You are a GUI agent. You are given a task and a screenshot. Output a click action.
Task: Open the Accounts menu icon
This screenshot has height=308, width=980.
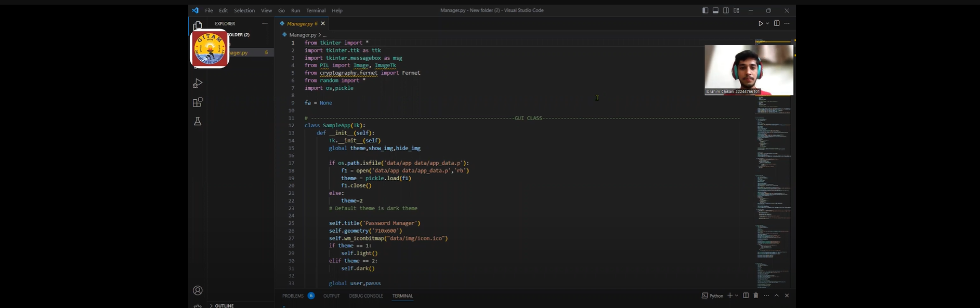click(x=198, y=290)
